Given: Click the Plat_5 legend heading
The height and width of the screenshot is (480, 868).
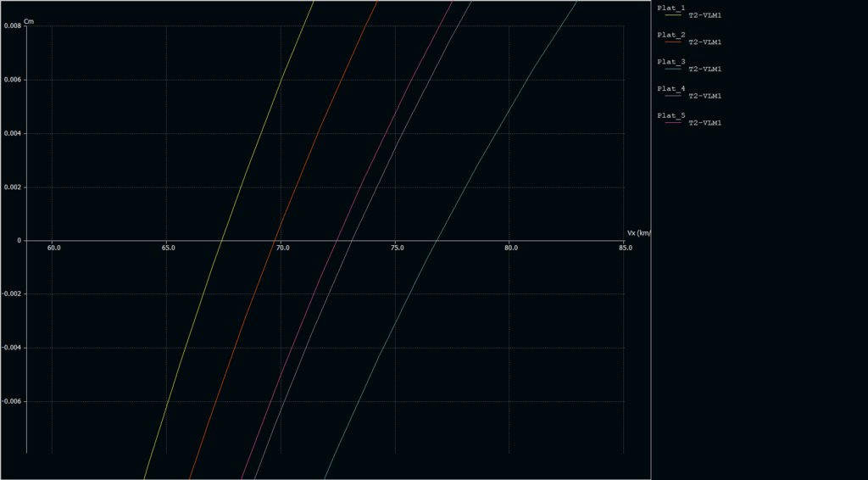Looking at the screenshot, I should pos(670,115).
